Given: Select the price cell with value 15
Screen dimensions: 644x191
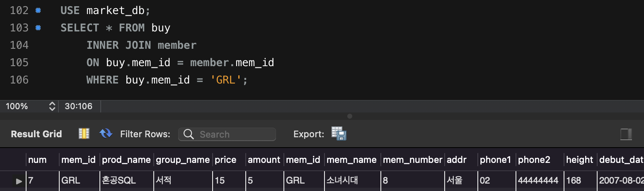Looking at the screenshot, I should 229,181.
